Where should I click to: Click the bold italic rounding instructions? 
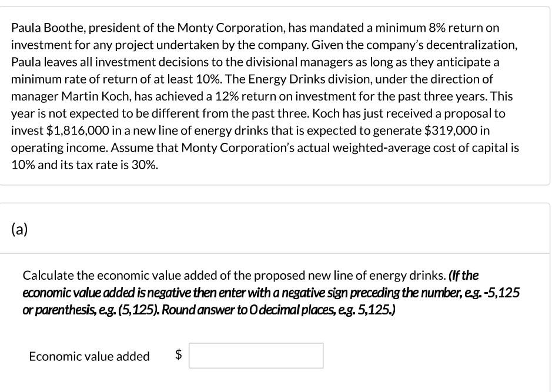click(271, 293)
